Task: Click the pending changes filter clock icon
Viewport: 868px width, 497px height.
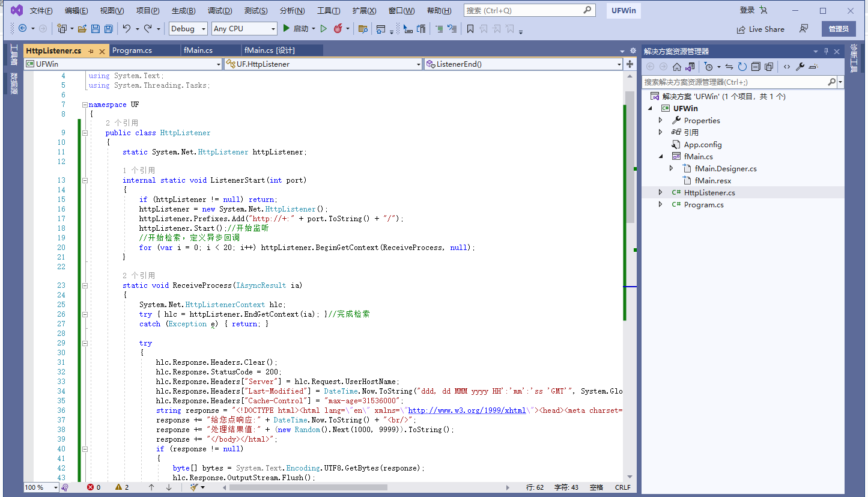Action: pos(709,67)
